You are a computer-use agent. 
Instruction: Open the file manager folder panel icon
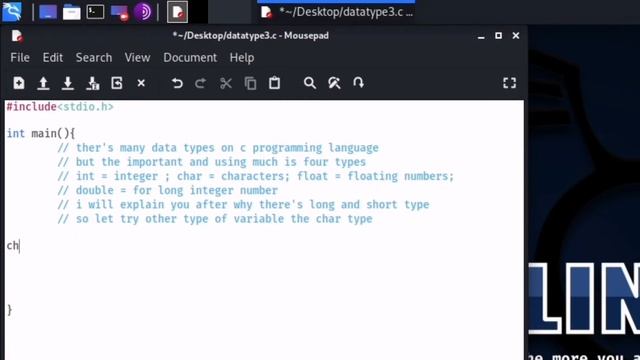coord(71,12)
